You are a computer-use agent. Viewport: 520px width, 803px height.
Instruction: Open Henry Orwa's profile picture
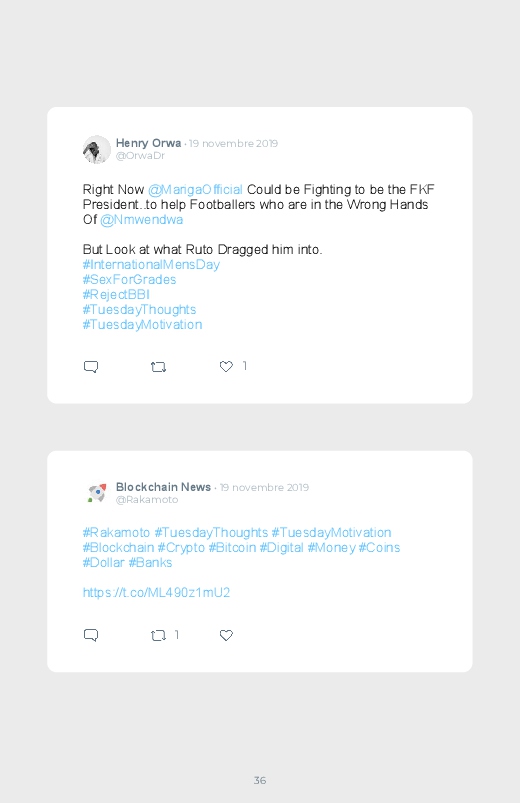coord(97,150)
